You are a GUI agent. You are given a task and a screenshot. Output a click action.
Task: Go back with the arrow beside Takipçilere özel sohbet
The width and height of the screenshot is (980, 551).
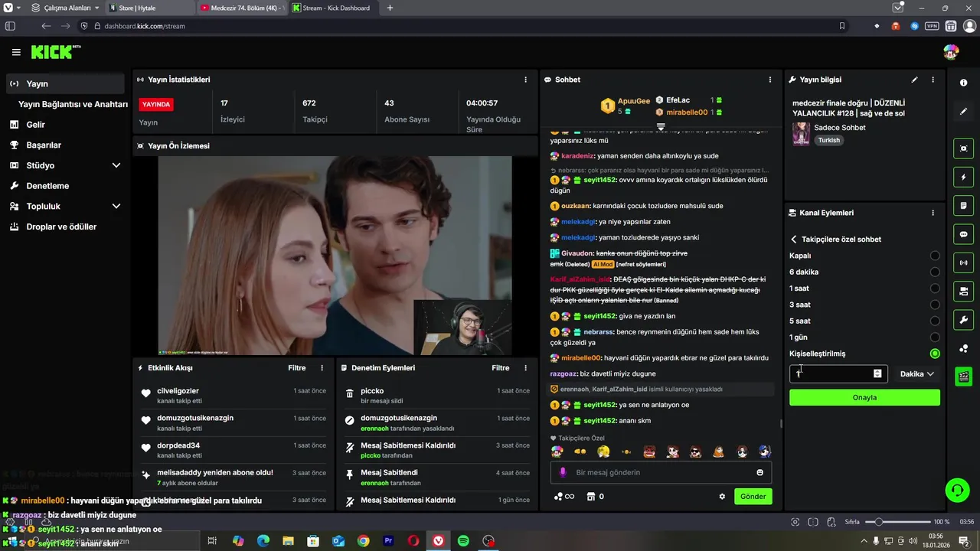794,240
